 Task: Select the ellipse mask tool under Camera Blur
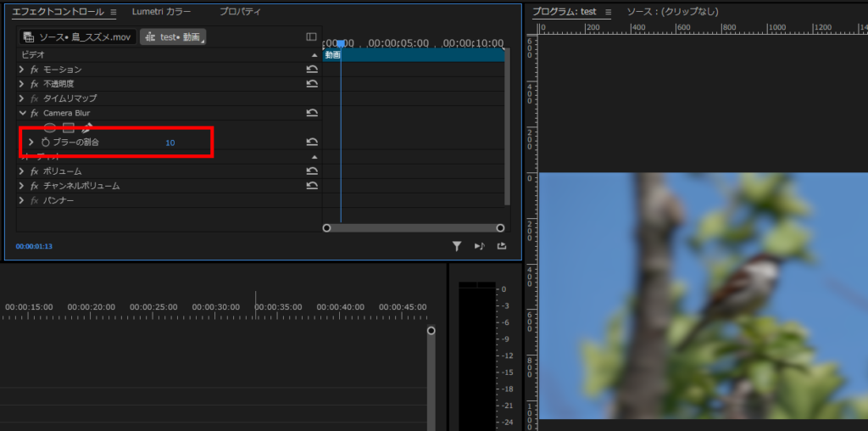(50, 127)
